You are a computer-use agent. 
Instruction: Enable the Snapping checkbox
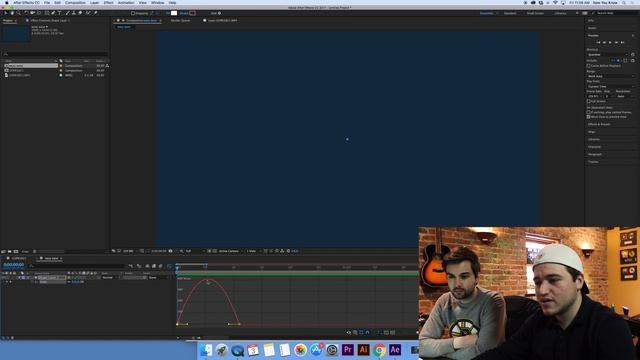(x=133, y=13)
